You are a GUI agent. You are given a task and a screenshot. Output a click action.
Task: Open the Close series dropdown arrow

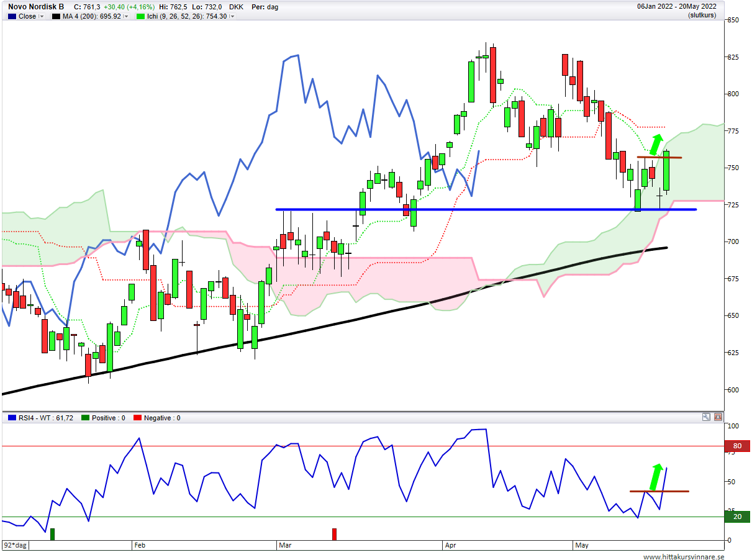(x=42, y=17)
